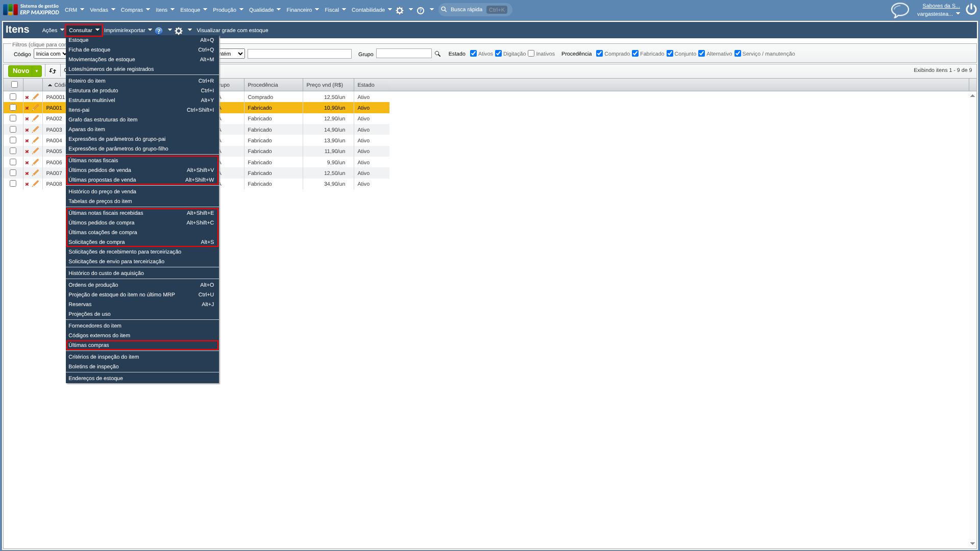Select the row checkbox for PA004
The image size is (980, 551).
point(13,140)
